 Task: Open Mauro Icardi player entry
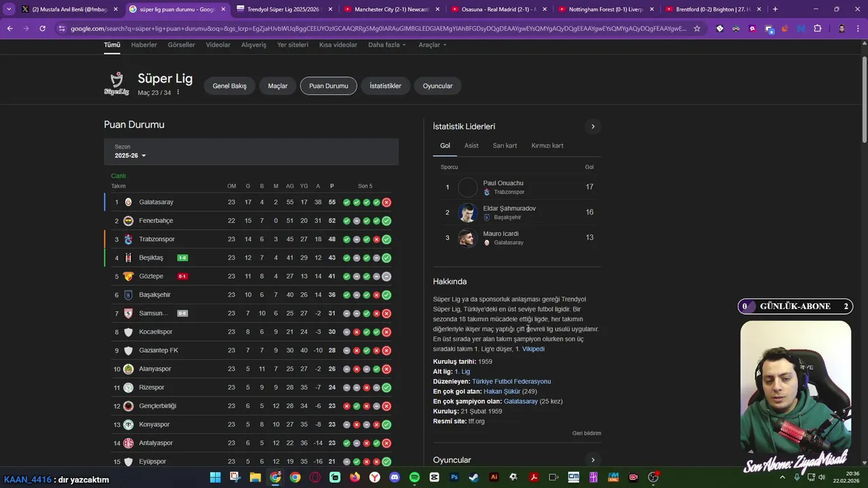517,238
